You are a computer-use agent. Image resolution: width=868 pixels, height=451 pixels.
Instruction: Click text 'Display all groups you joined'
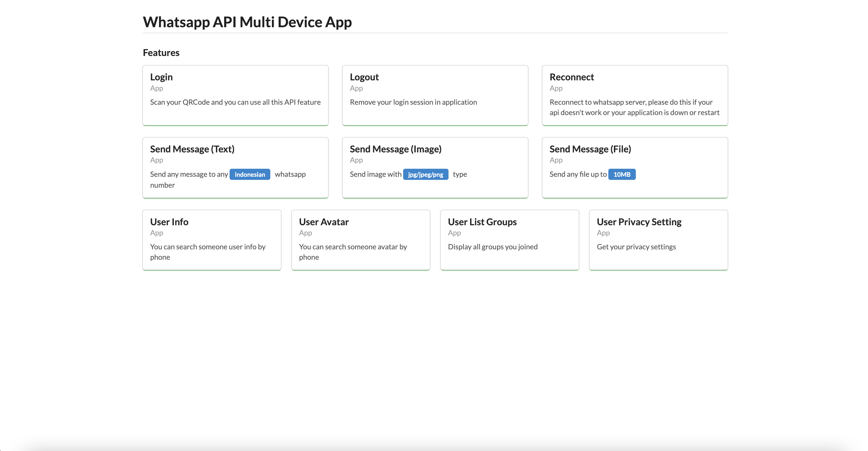[x=493, y=247]
